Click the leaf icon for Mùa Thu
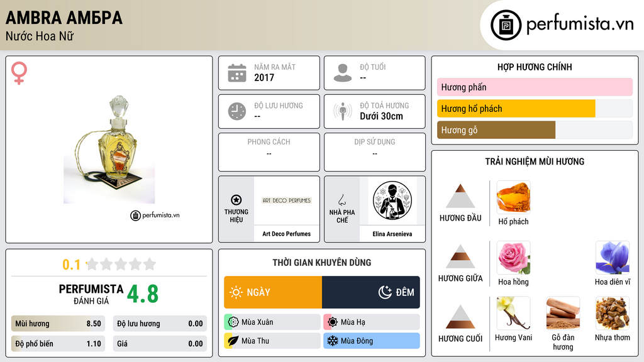The image size is (644, 362). (x=233, y=341)
